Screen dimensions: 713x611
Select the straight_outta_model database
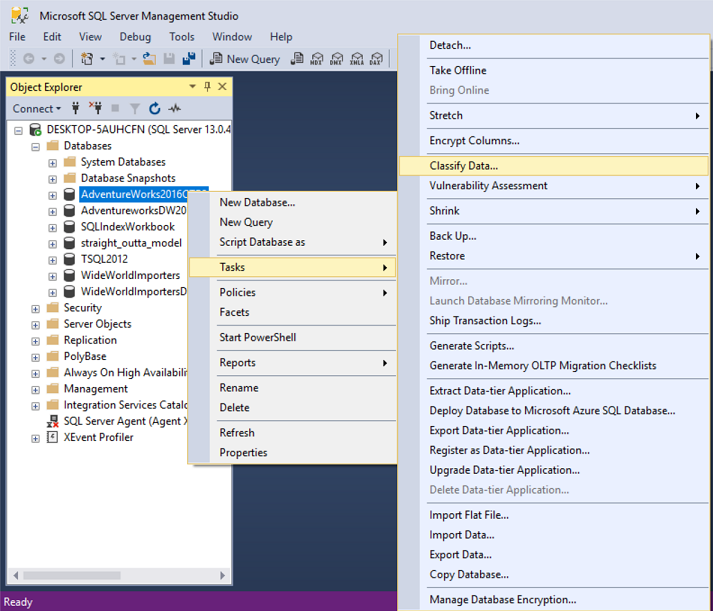click(131, 243)
